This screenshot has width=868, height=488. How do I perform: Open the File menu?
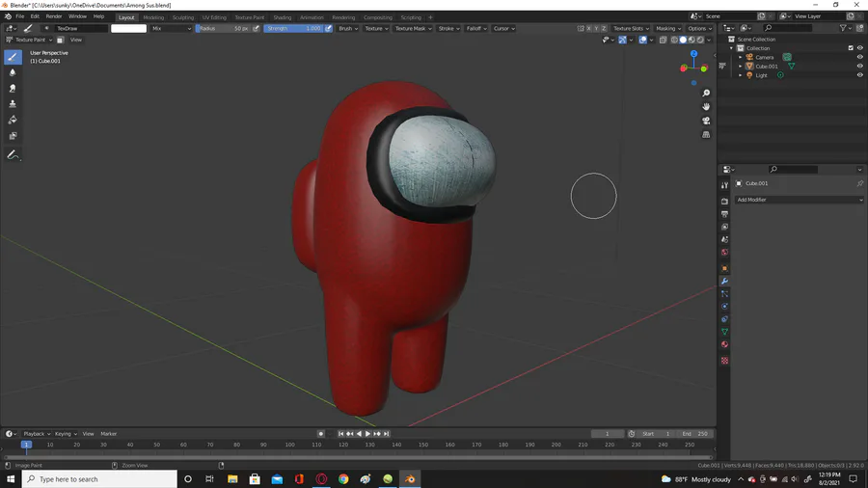[x=20, y=16]
